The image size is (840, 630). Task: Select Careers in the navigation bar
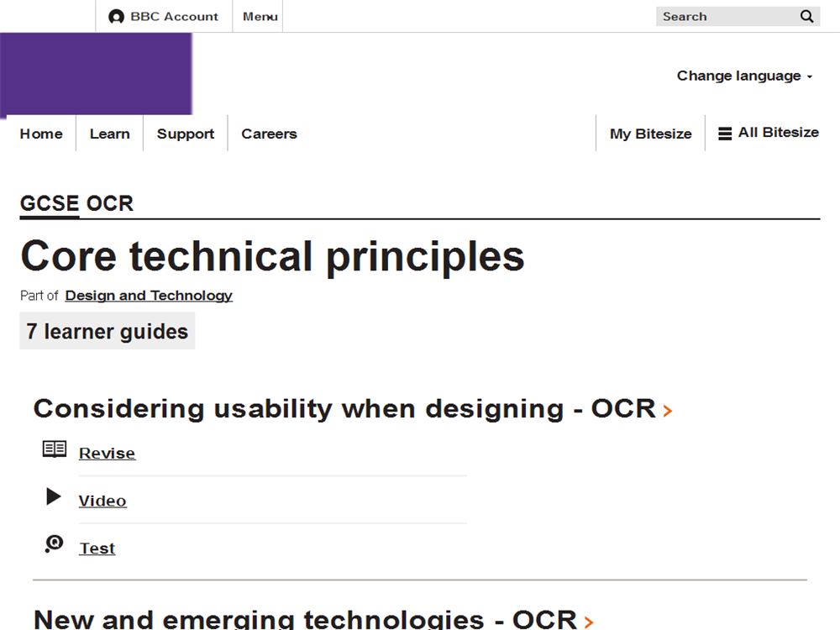[x=269, y=134]
